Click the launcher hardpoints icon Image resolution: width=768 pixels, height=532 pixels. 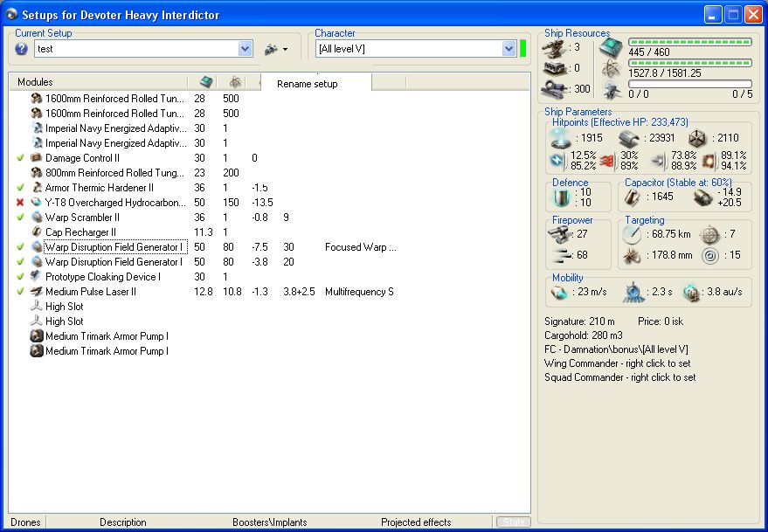tap(555, 68)
